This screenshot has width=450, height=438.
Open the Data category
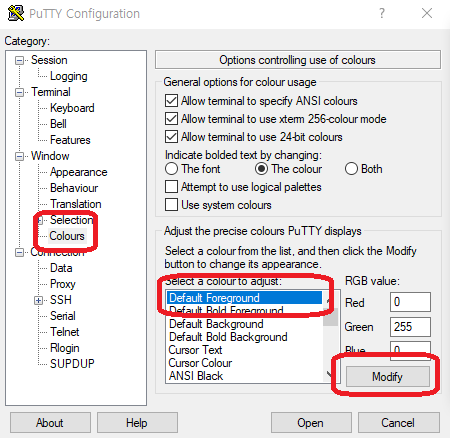click(61, 268)
